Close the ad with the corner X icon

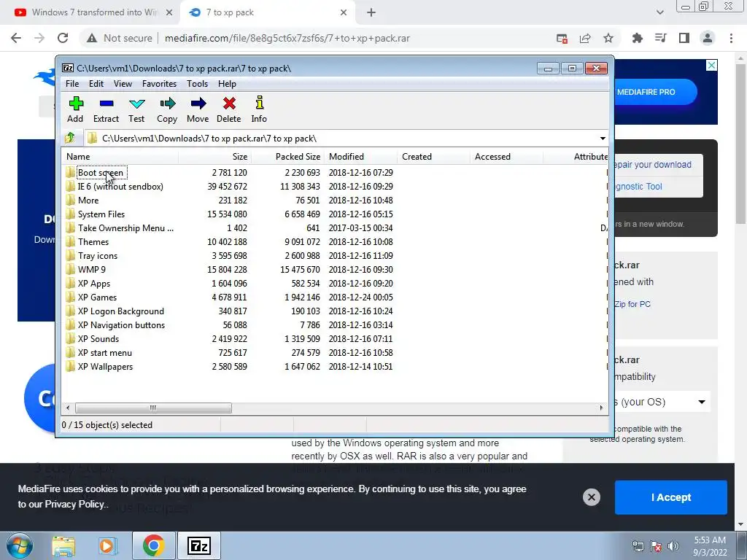[x=711, y=65]
